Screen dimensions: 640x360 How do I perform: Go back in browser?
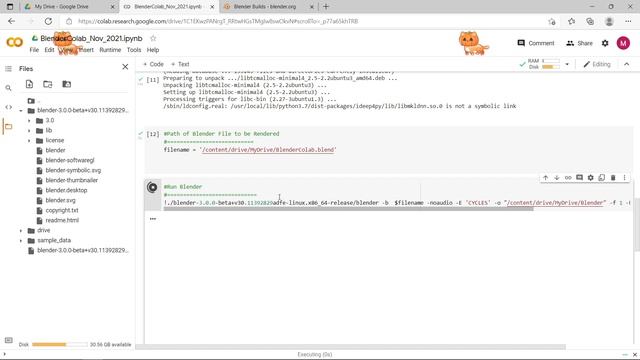tap(11, 21)
